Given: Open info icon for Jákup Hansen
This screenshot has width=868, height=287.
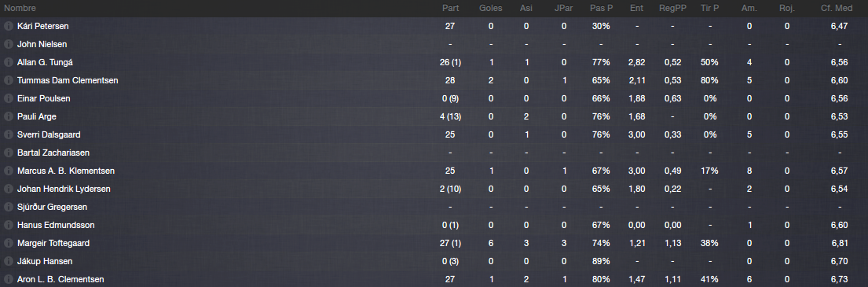Looking at the screenshot, I should [x=9, y=262].
